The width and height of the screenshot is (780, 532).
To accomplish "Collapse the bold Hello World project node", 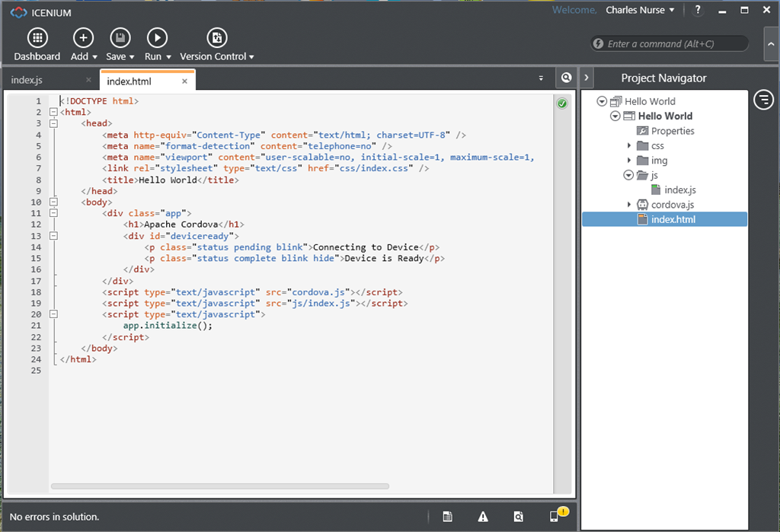I will coord(615,116).
